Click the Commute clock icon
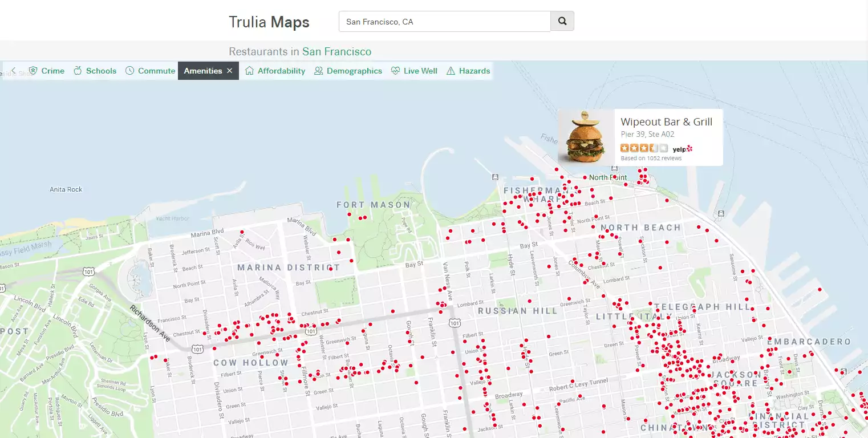Screen dimensions: 868x438 pyautogui.click(x=130, y=71)
